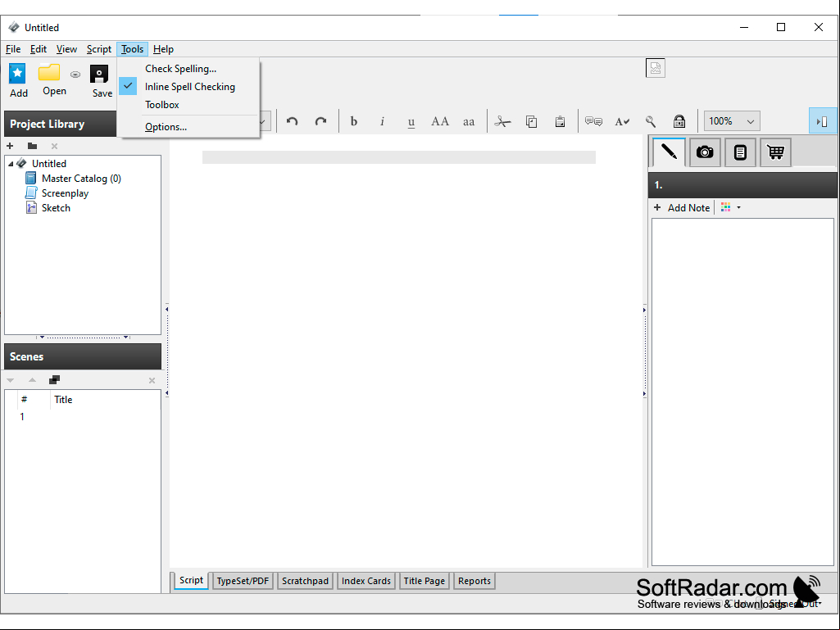This screenshot has width=840, height=630.
Task: Click the Tools menu header
Action: tap(132, 49)
